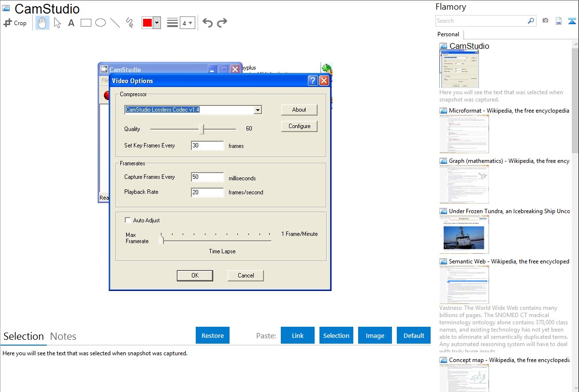Click the Restore button
579x392 pixels.
213,335
